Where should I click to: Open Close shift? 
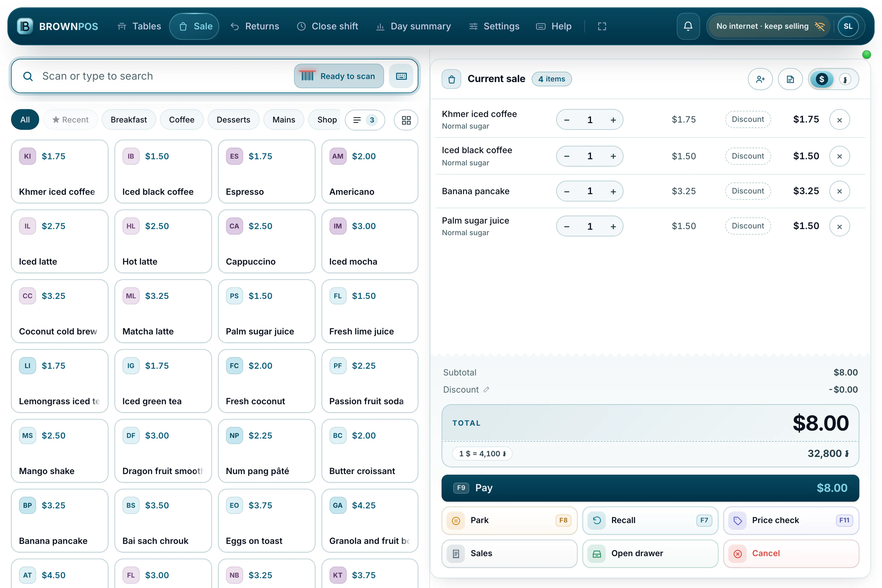point(327,26)
